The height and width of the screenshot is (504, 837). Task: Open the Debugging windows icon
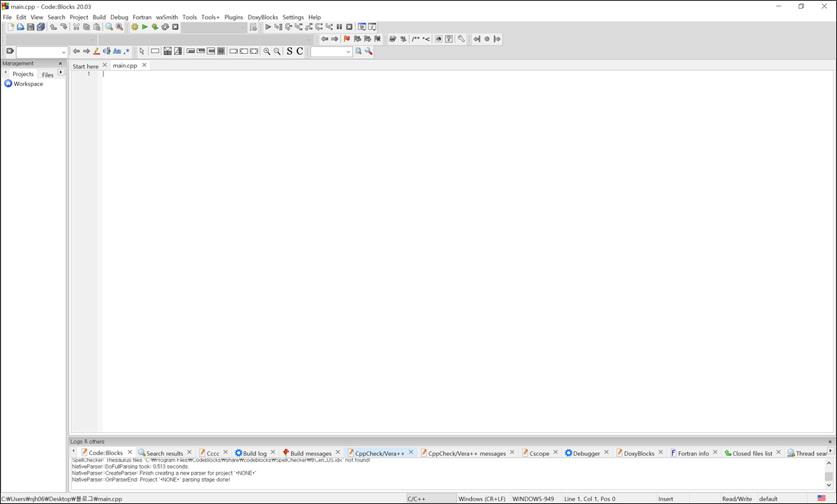(x=362, y=27)
